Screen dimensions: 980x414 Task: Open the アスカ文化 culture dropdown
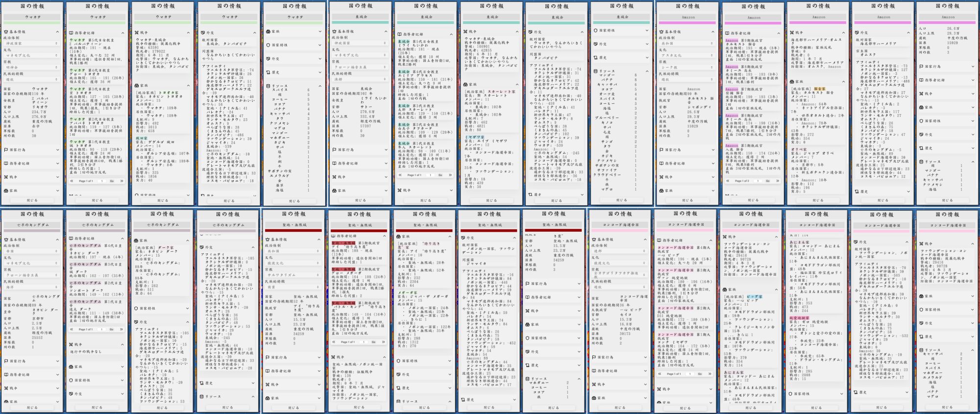(686, 55)
